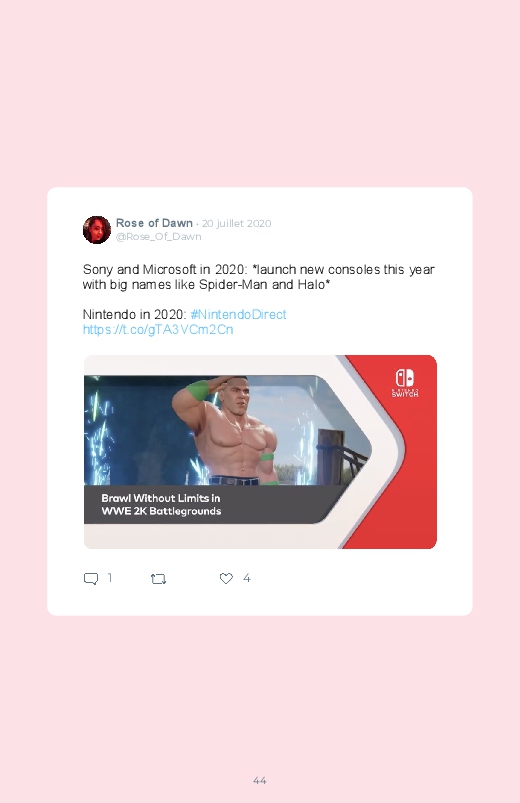This screenshot has height=803, width=520.
Task: Click the tweet text about Sony and Microsoft
Action: 259,277
